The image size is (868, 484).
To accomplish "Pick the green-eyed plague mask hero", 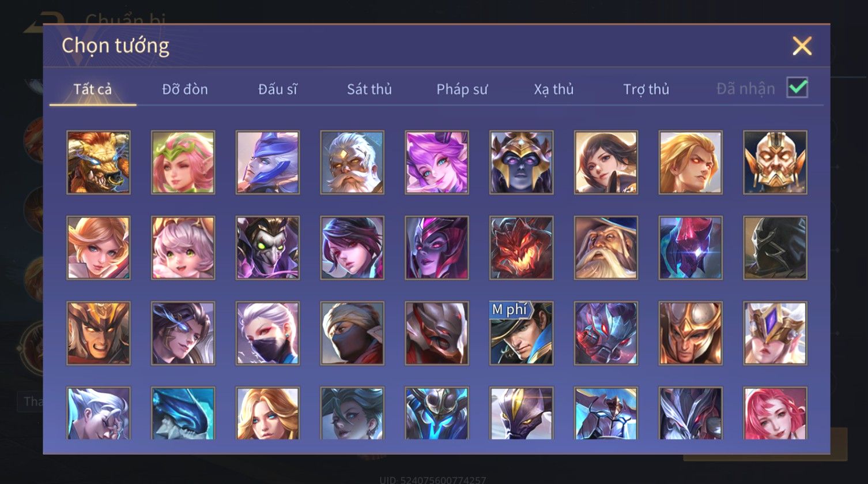I will pyautogui.click(x=267, y=248).
